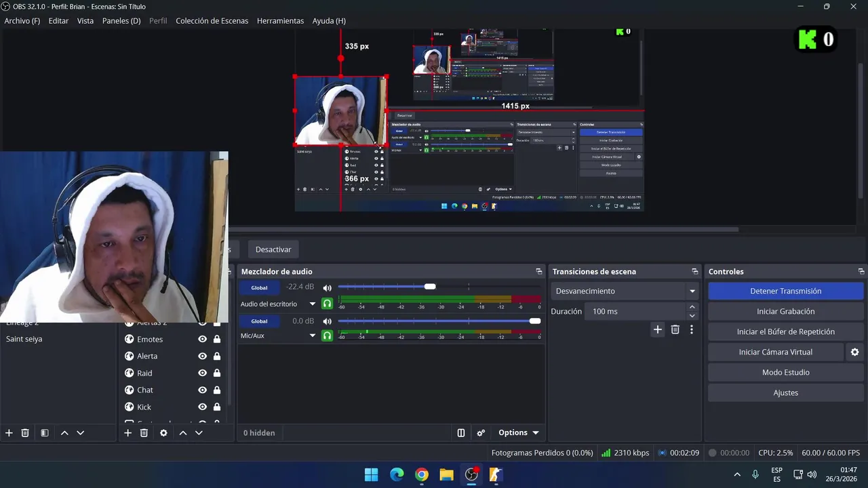Image resolution: width=868 pixels, height=488 pixels.
Task: Pop out the Transiciones de escena dock
Action: pyautogui.click(x=694, y=271)
